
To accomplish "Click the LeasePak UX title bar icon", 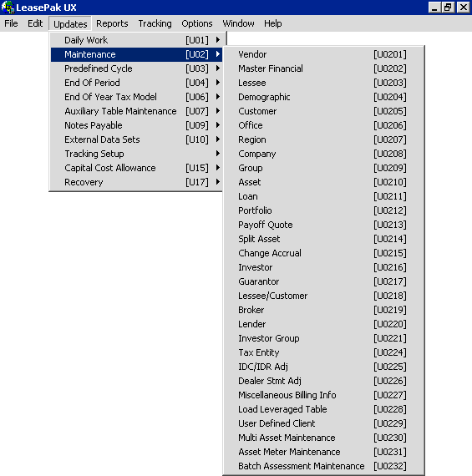I will [x=8, y=8].
